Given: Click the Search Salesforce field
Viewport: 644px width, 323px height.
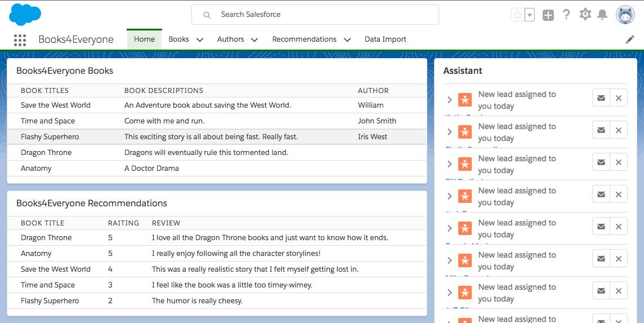Looking at the screenshot, I should [315, 15].
